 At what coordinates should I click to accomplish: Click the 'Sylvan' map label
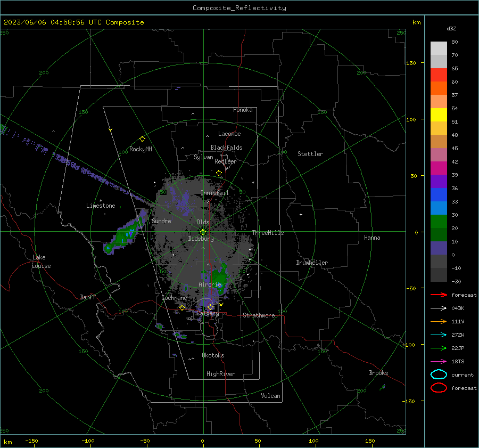coord(203,157)
